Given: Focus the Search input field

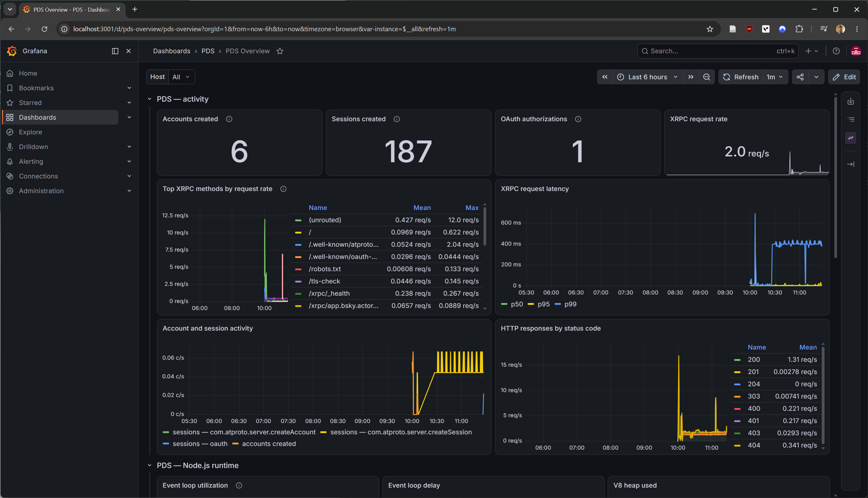Looking at the screenshot, I should coord(718,51).
